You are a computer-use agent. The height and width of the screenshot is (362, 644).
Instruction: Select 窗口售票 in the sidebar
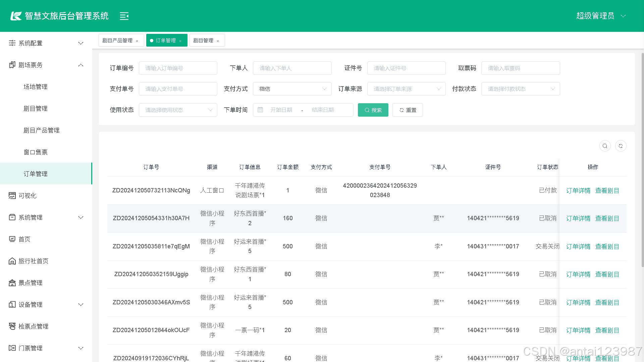tap(36, 152)
